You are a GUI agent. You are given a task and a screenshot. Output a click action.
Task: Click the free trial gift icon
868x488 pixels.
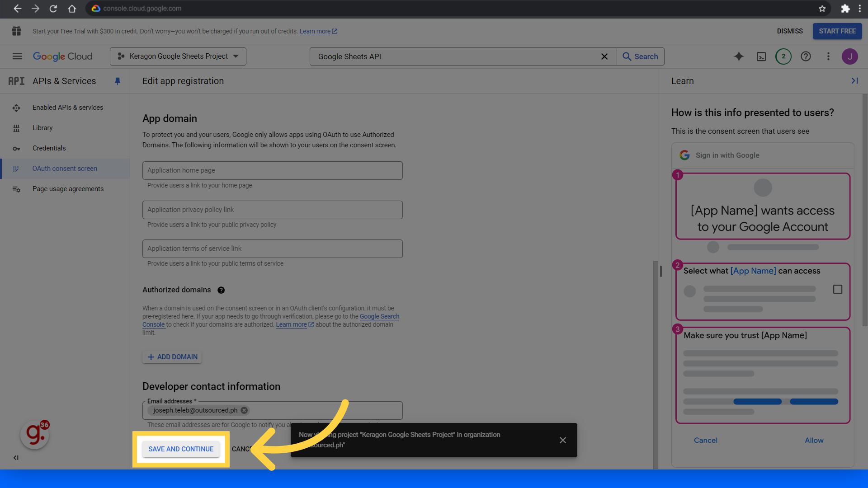tap(17, 31)
